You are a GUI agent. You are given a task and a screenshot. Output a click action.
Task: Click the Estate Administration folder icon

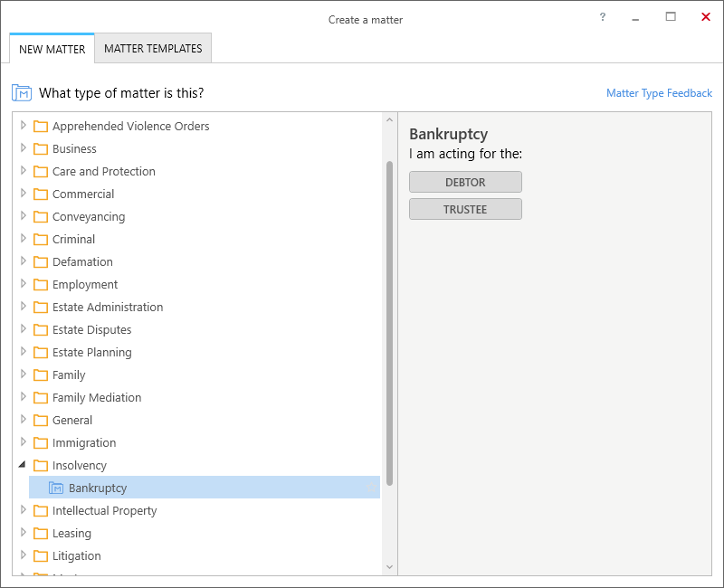[41, 307]
